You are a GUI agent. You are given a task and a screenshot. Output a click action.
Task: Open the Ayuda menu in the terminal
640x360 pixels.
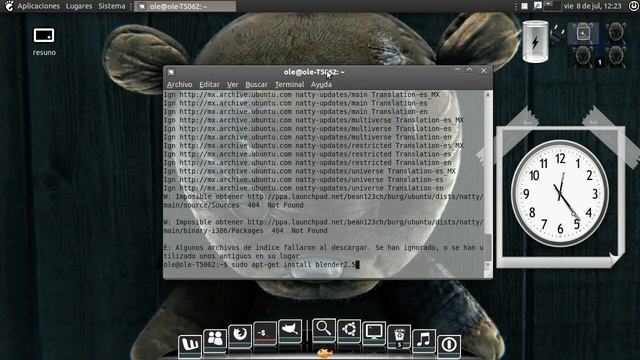pos(321,84)
